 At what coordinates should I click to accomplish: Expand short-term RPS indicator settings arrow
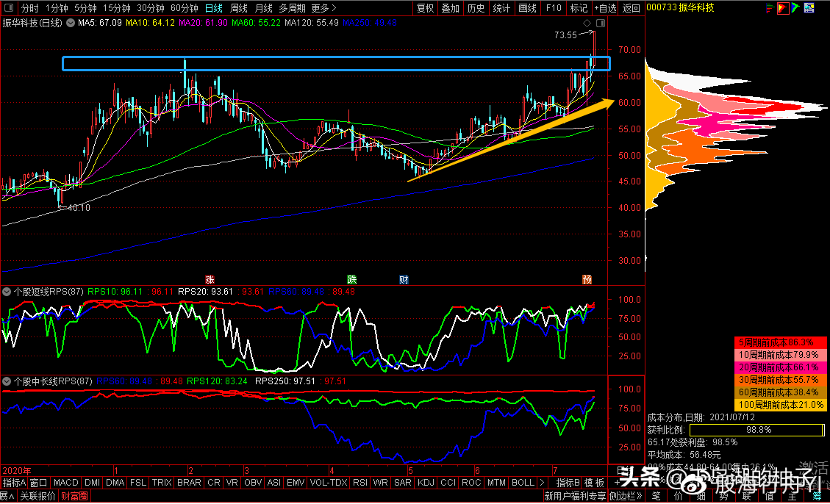coord(7,291)
